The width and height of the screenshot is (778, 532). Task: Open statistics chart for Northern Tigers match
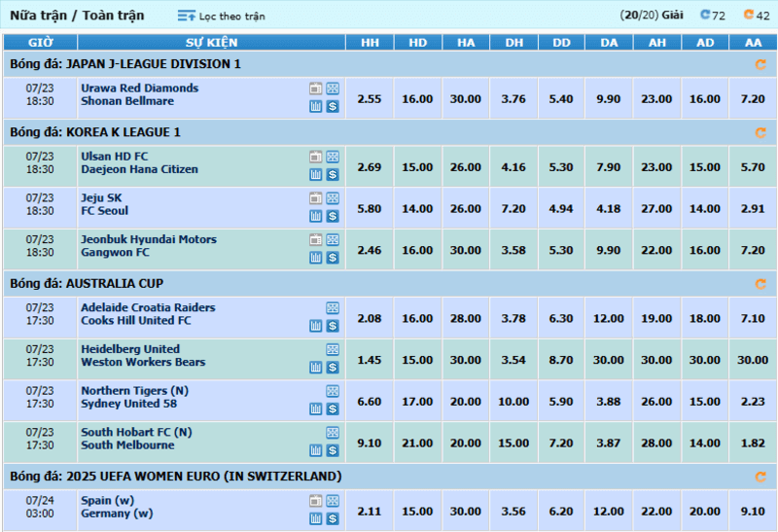point(315,408)
